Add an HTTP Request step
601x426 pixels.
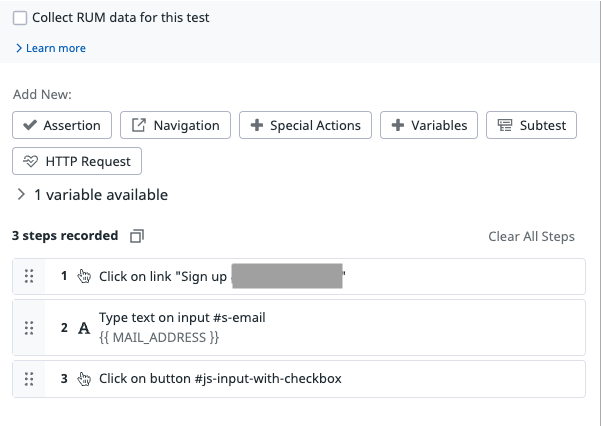[x=77, y=161]
